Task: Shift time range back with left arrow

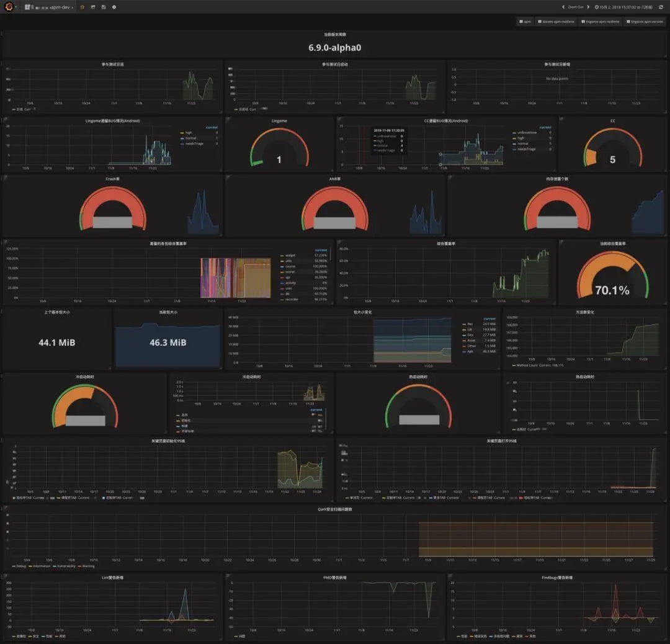Action: (x=563, y=7)
